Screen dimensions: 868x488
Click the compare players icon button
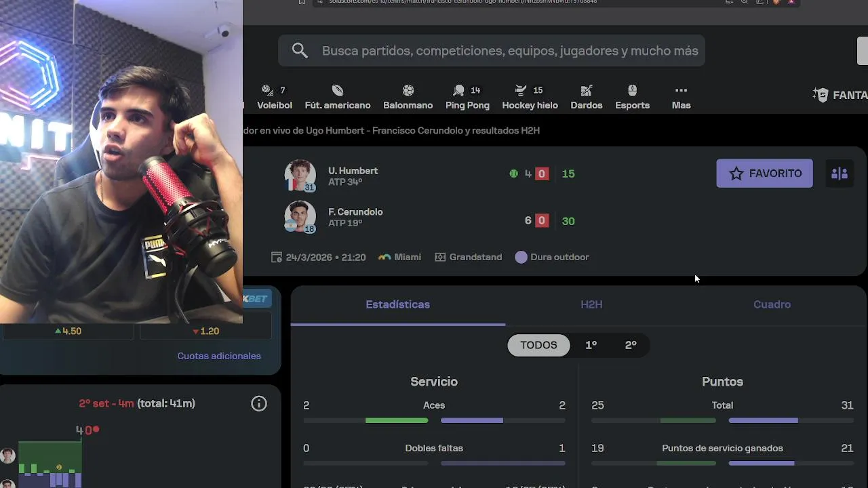tap(840, 174)
